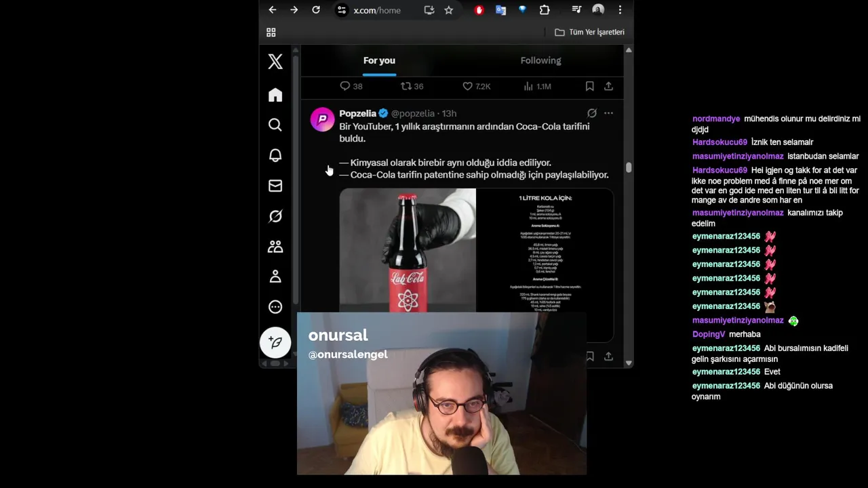Click the onursal streamer name overlay

[338, 335]
